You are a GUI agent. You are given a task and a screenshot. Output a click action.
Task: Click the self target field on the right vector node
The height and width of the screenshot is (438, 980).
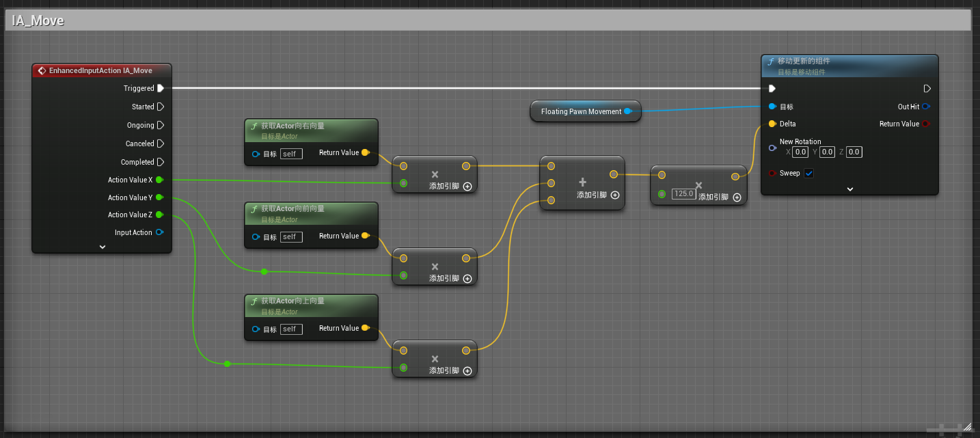coord(290,154)
